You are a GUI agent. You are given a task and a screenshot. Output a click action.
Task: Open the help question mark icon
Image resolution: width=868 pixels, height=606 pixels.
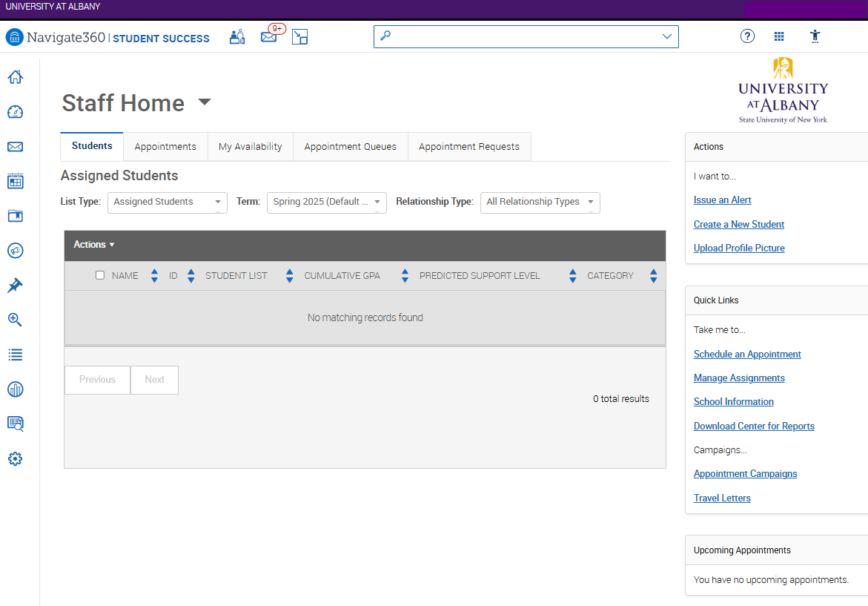coord(747,36)
